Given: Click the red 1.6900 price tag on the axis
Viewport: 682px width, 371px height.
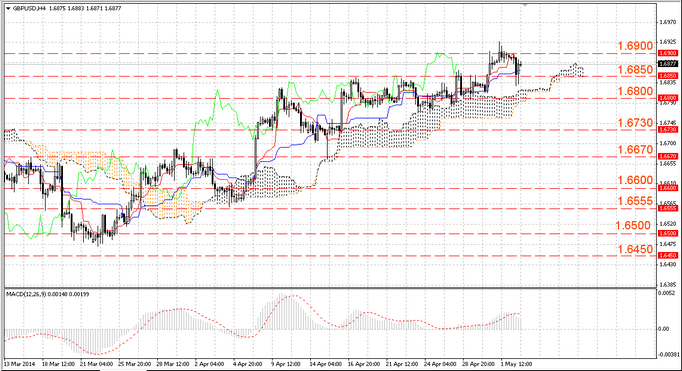Looking at the screenshot, I should click(668, 53).
